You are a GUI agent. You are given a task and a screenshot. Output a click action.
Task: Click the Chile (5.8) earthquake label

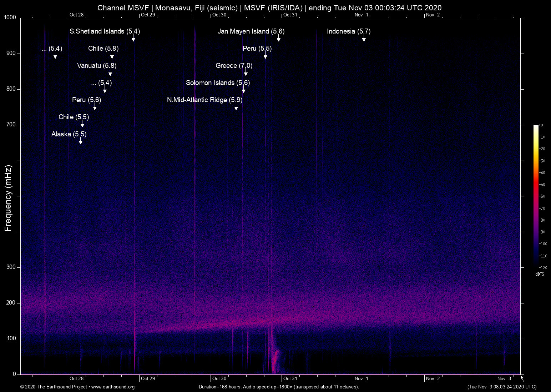(x=103, y=49)
